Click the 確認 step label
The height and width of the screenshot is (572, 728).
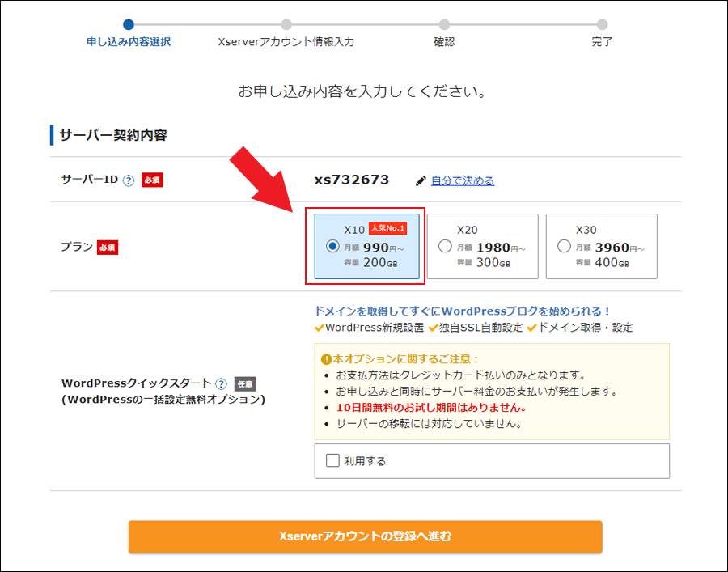click(x=444, y=42)
